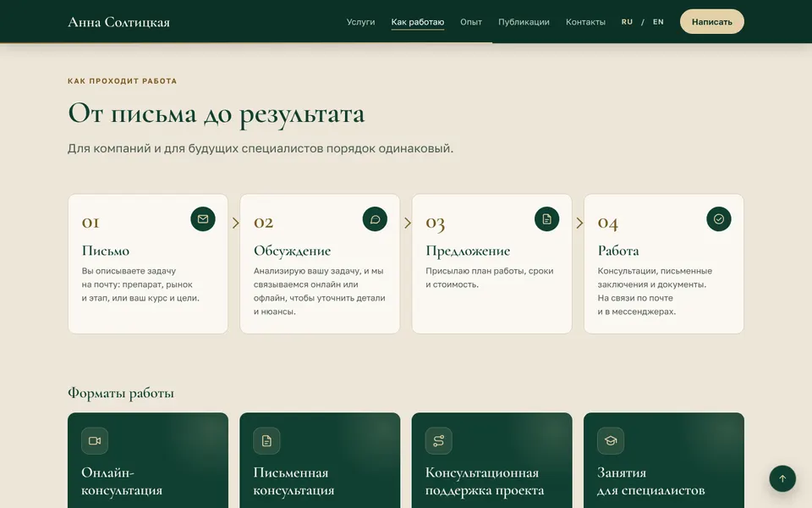The height and width of the screenshot is (508, 812).
Task: Click the Анна Солтицкая logo link
Action: click(118, 22)
